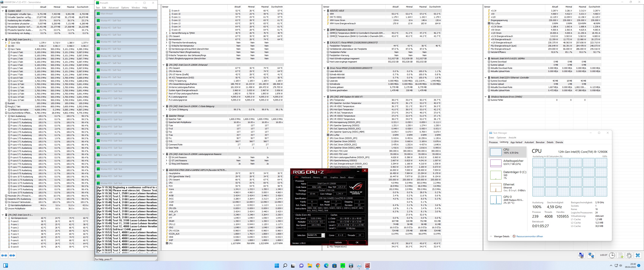Click HWiNFO collapse arrows button in the bottom bar
644x270 pixels.
point(12,256)
